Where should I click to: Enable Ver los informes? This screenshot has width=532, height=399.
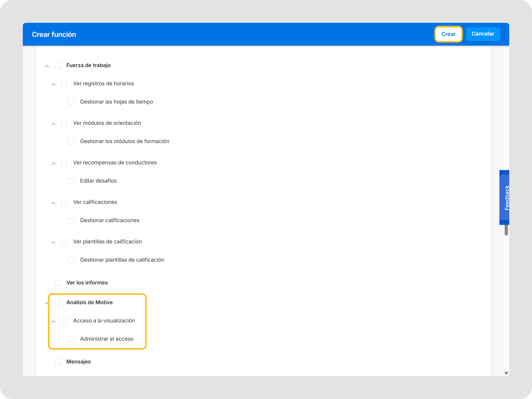[58, 283]
